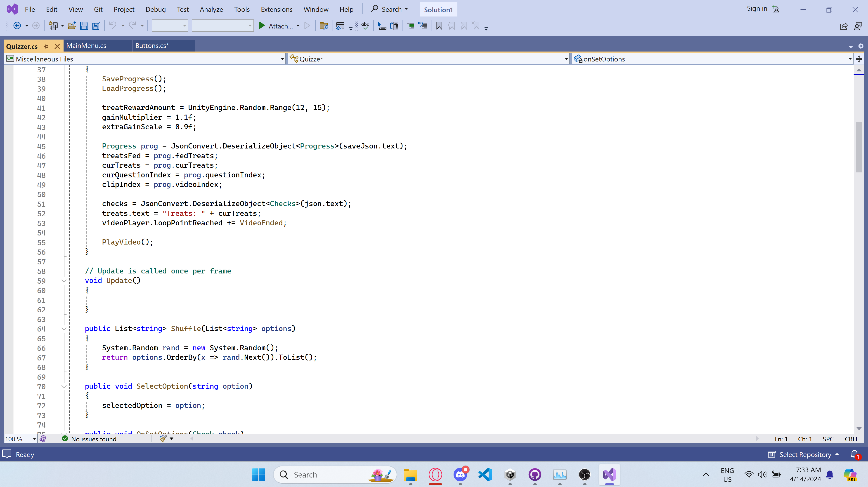Switch to the MainMenu.cs tab
The image size is (868, 487).
coord(86,46)
